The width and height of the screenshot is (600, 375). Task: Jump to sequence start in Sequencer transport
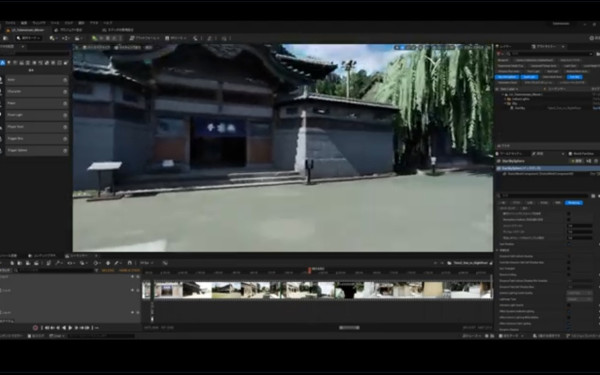click(x=47, y=328)
